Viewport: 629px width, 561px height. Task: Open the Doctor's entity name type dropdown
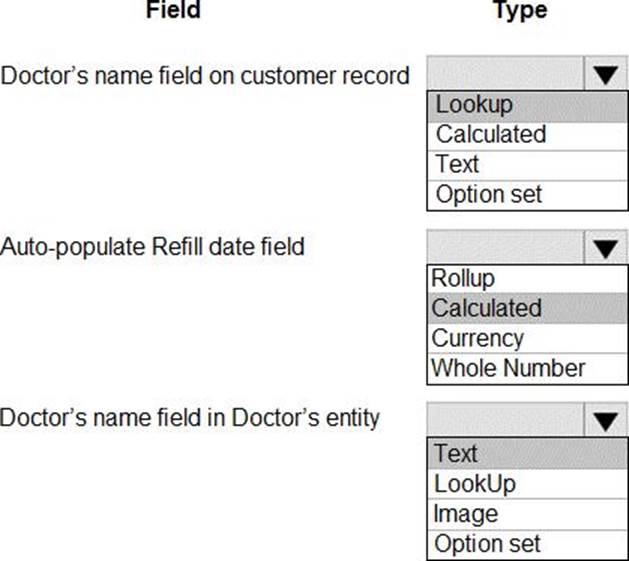coord(603,420)
